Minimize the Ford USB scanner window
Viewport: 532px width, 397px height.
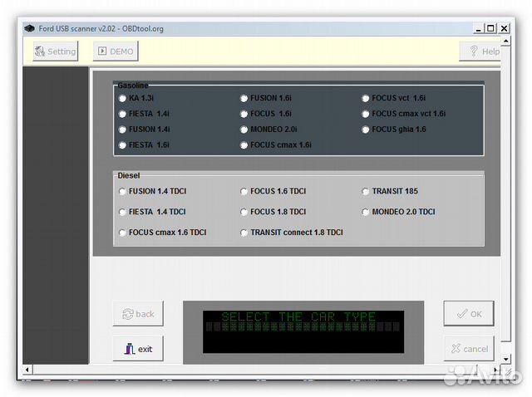pyautogui.click(x=479, y=28)
